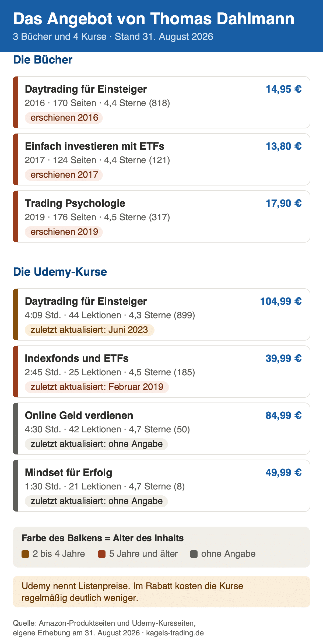Image resolution: width=323 pixels, height=644 pixels.
Task: Open the Online Geld verdienen course
Action: click(x=161, y=429)
